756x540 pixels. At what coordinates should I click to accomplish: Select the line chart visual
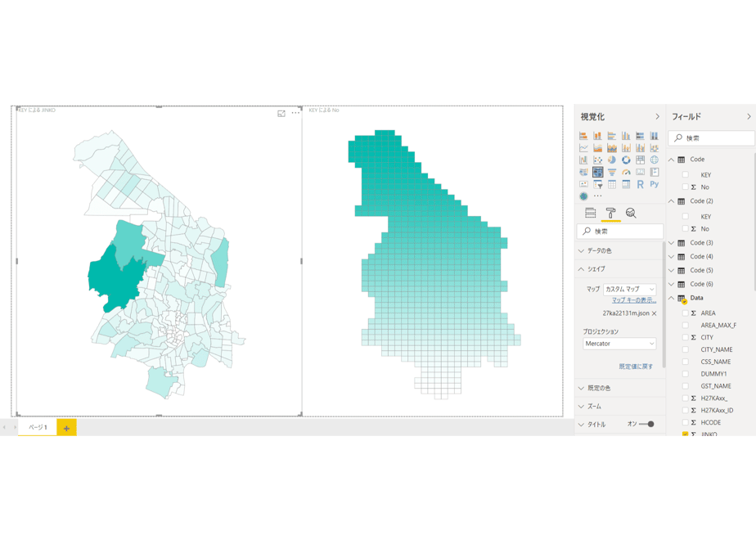[583, 147]
